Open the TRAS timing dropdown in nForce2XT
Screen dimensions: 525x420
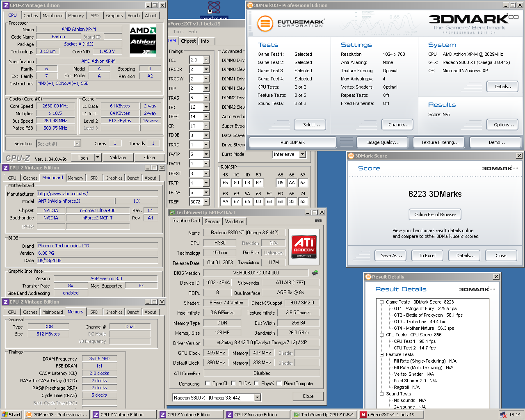click(x=206, y=98)
